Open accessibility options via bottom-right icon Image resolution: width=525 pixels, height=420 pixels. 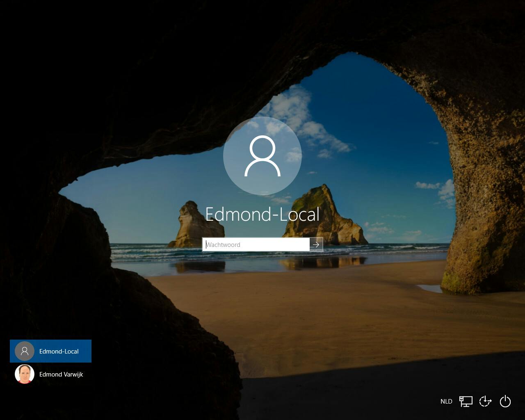485,401
